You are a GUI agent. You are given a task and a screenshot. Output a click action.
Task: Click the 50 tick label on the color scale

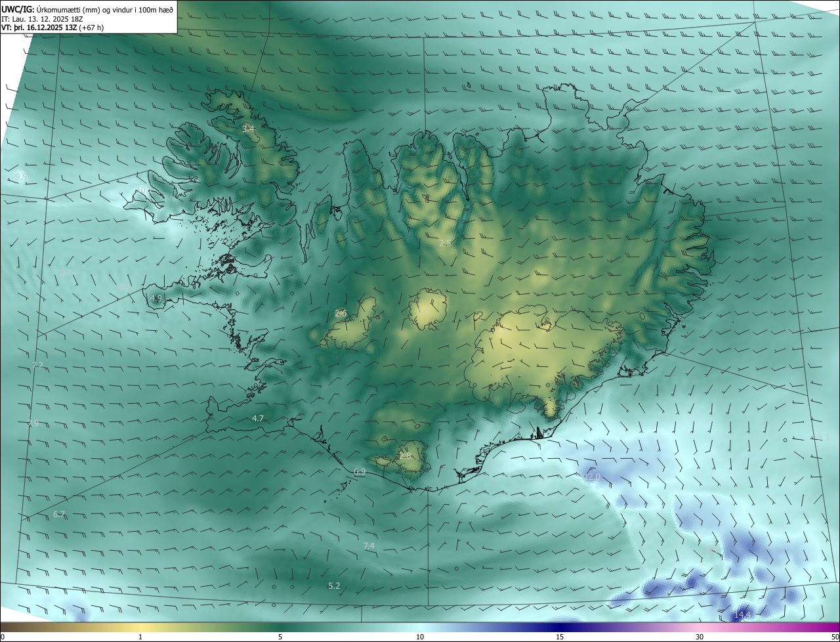point(835,637)
